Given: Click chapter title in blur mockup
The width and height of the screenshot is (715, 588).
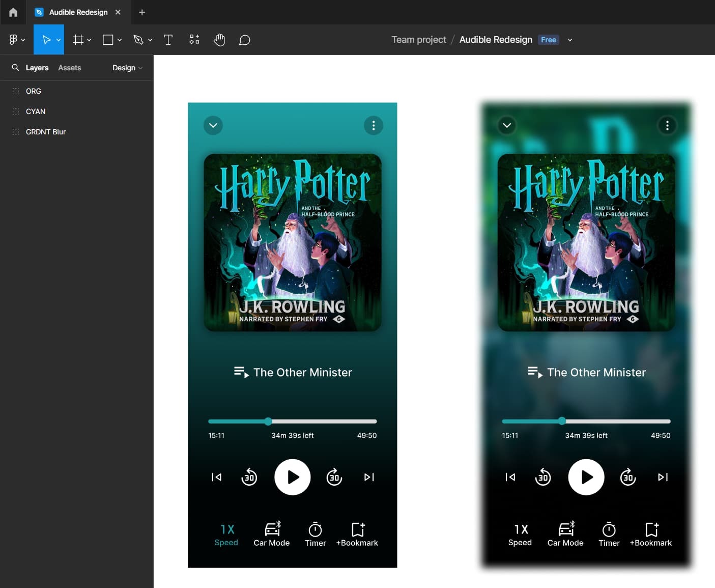Looking at the screenshot, I should pyautogui.click(x=596, y=373).
